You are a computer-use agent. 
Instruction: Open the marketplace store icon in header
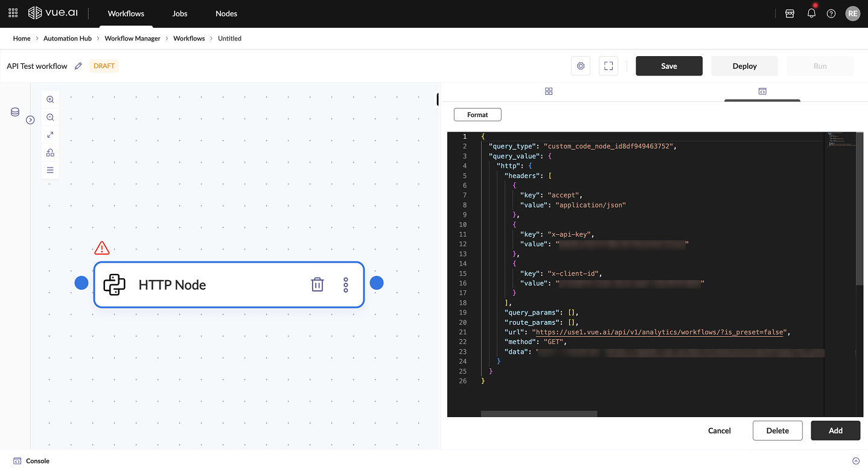tap(790, 13)
